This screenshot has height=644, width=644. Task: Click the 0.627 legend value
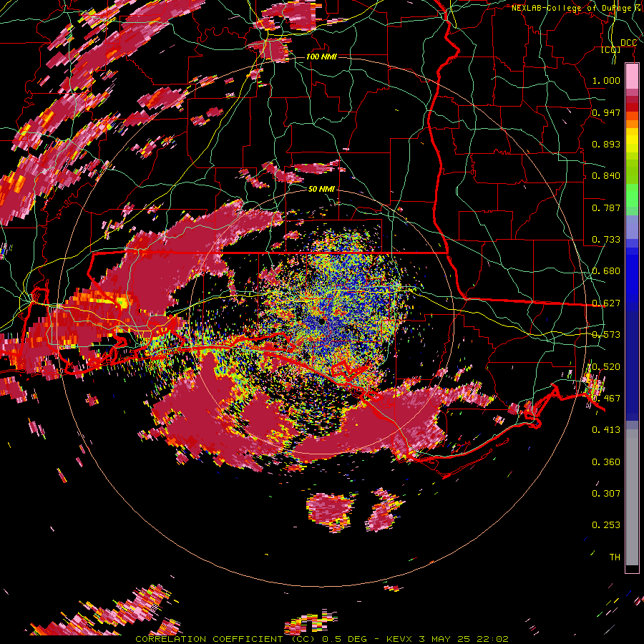[x=606, y=303]
